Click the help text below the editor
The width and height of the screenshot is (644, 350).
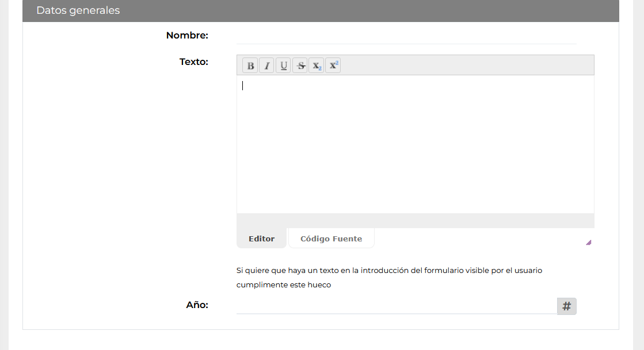(389, 278)
